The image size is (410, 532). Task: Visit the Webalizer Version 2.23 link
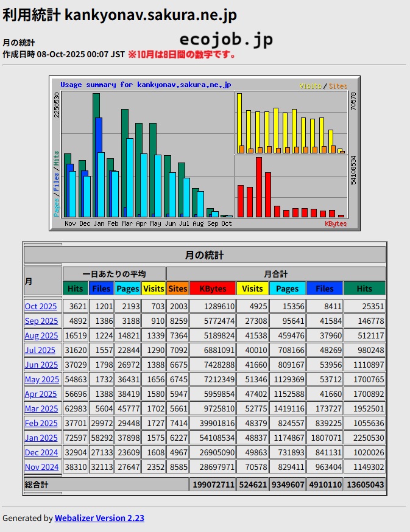[x=99, y=518]
